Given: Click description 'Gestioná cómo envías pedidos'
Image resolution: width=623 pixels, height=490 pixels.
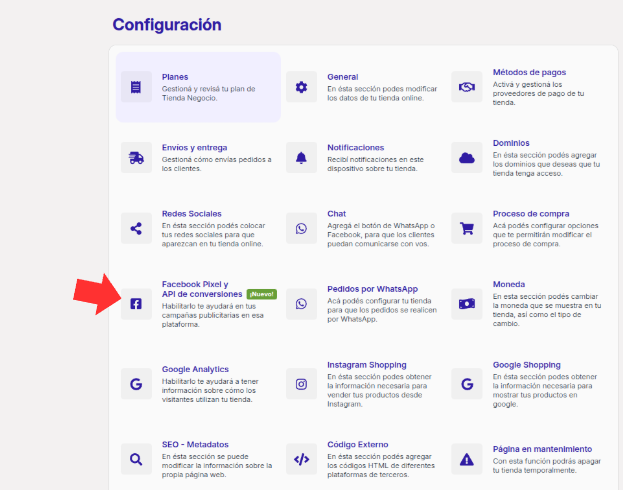Looking at the screenshot, I should [213, 159].
